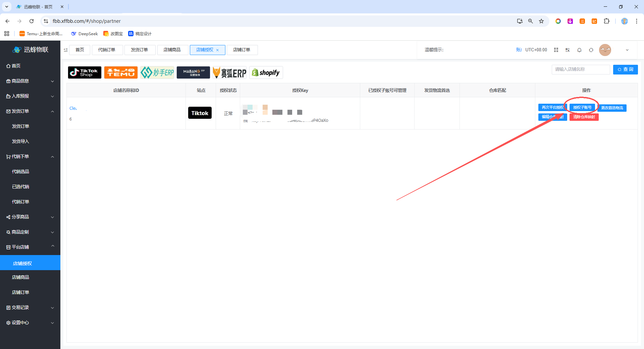Expand the 商品信息 sidebar menu
644x349 pixels.
pos(30,81)
